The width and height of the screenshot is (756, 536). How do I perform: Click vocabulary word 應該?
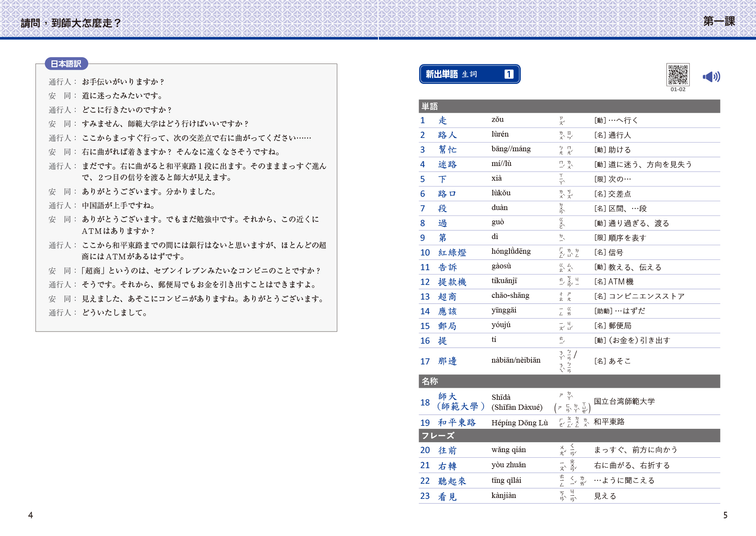click(x=447, y=312)
